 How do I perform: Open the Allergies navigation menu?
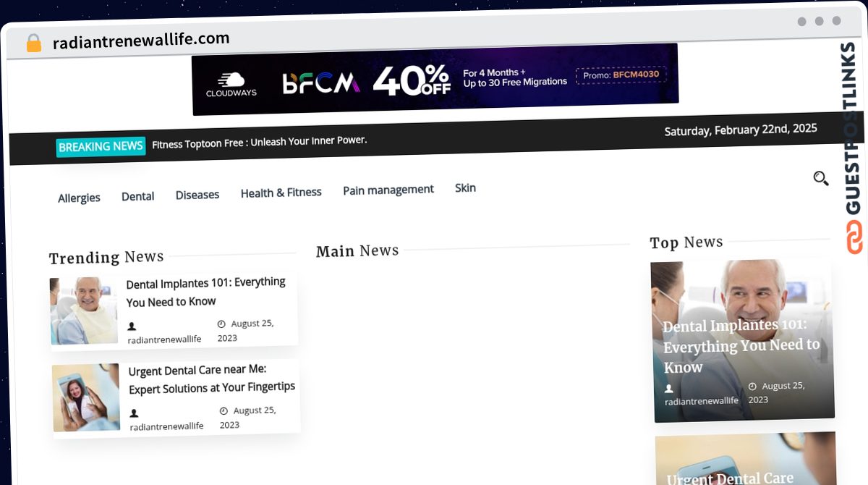79,197
